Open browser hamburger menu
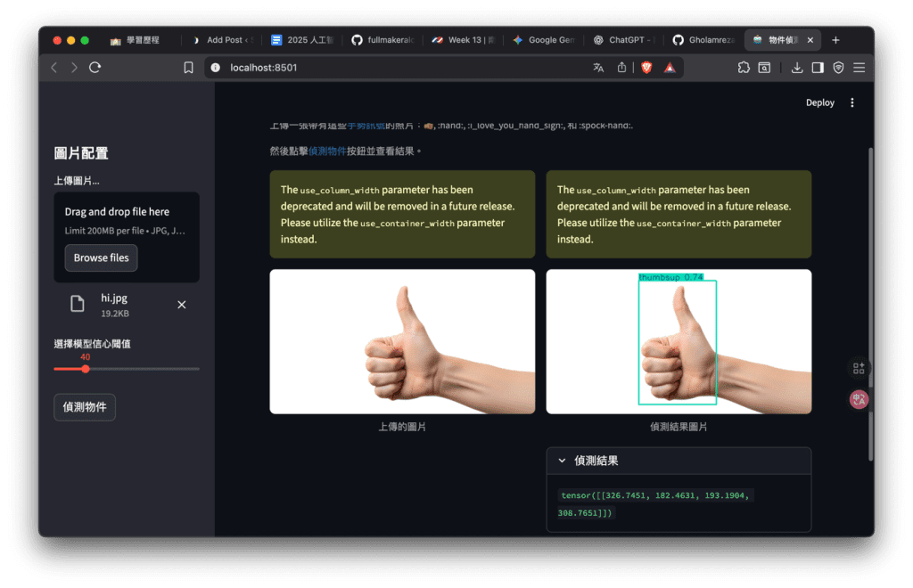This screenshot has height=588, width=913. coord(859,68)
